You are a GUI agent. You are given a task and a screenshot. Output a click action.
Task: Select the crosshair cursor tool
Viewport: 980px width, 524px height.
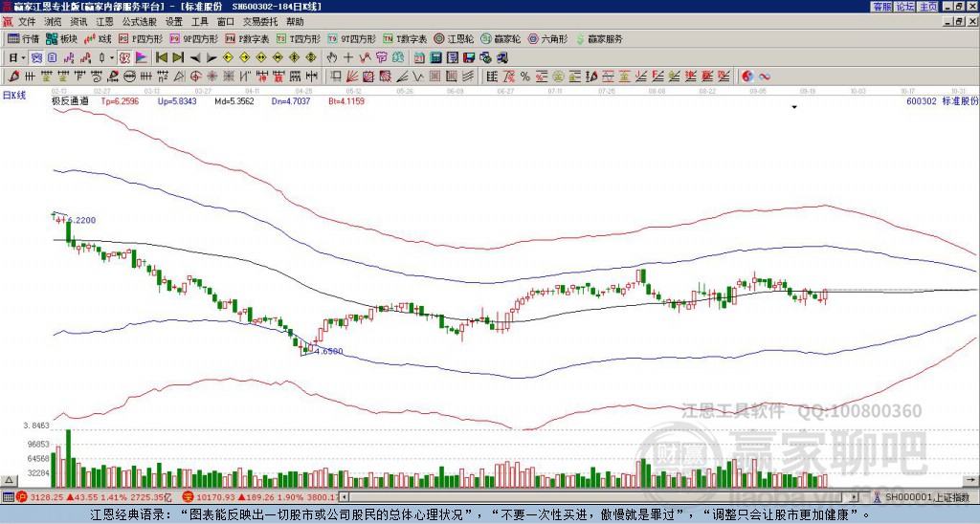click(348, 58)
